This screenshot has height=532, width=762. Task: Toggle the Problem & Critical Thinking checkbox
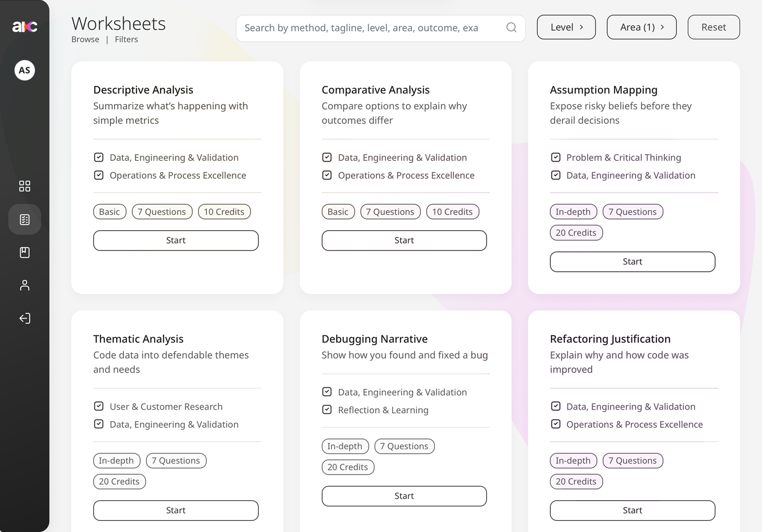pos(556,157)
